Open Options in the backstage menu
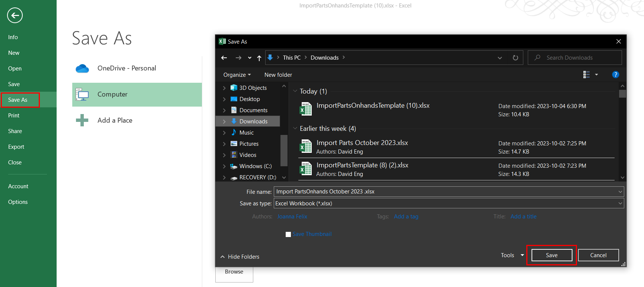The width and height of the screenshot is (644, 287). (x=18, y=202)
